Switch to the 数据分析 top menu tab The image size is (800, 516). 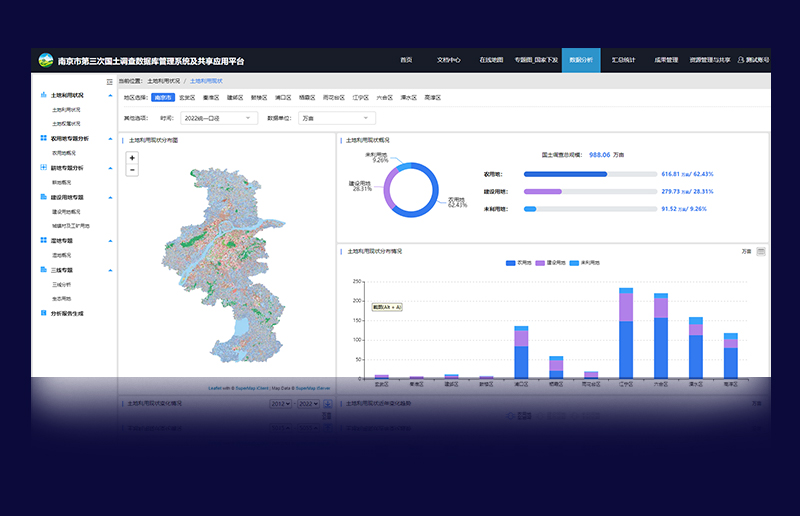(x=580, y=60)
